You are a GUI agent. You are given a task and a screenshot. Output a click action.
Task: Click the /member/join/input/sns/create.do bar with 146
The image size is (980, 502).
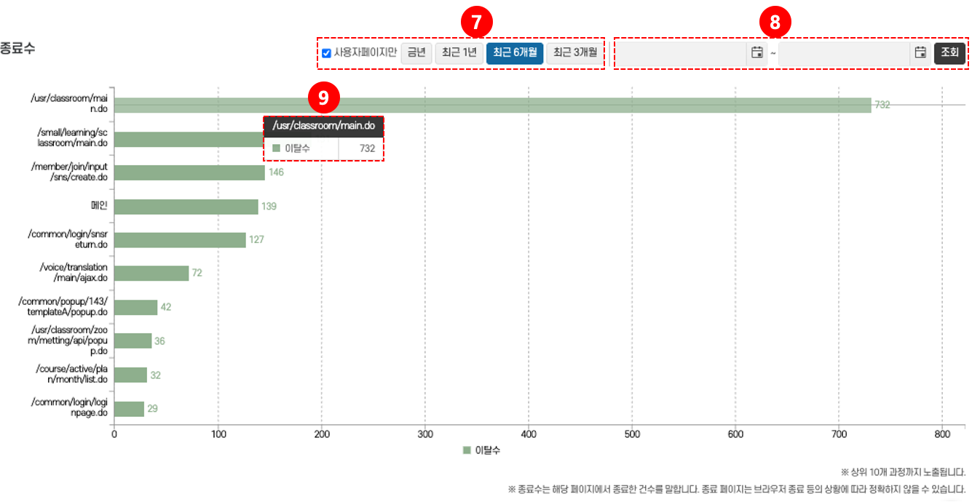tap(189, 172)
